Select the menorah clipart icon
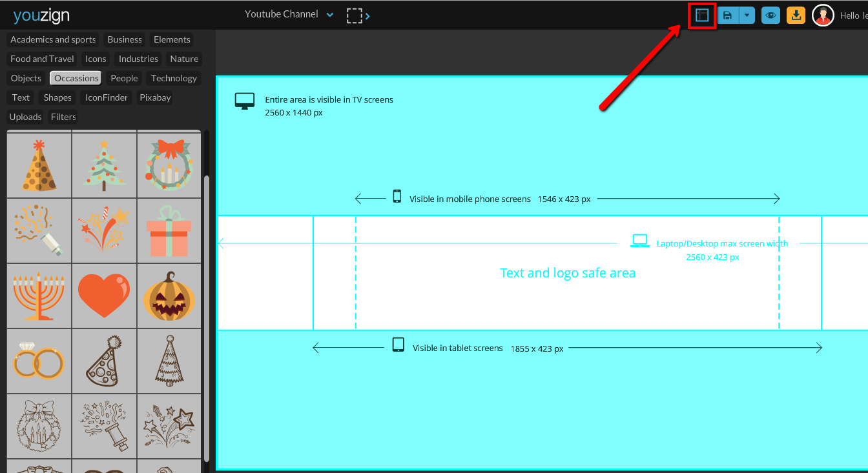 click(39, 294)
